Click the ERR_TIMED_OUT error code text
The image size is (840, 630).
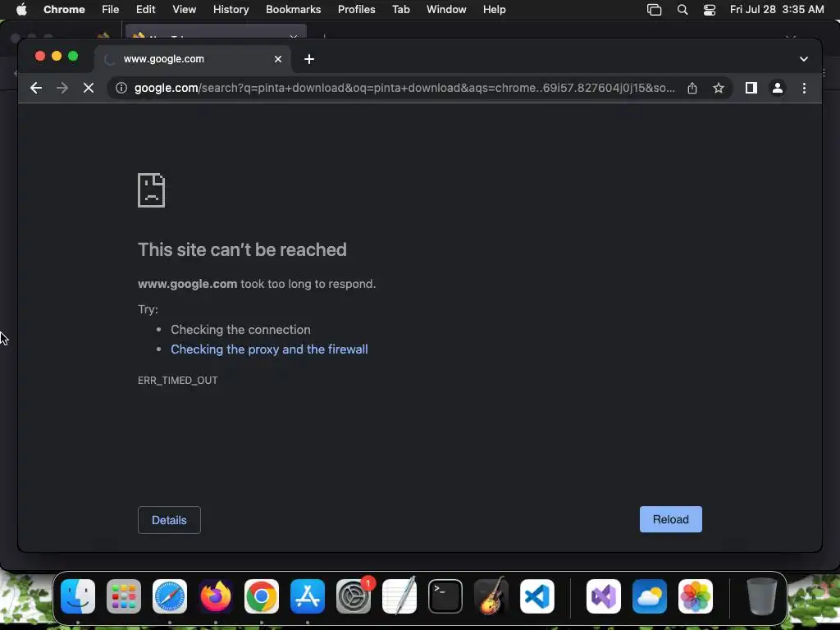(x=178, y=381)
